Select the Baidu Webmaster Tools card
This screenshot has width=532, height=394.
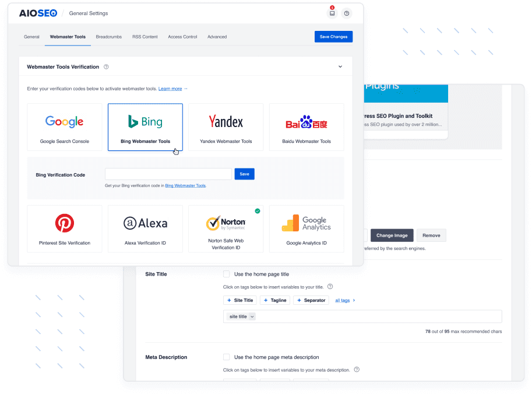click(x=306, y=127)
